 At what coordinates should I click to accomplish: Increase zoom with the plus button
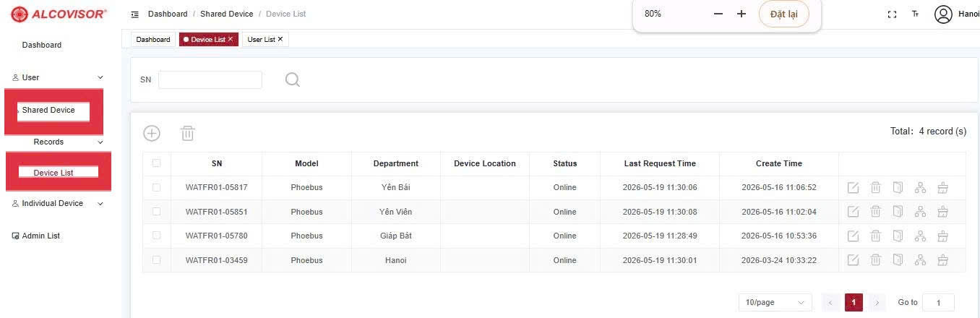tap(741, 14)
